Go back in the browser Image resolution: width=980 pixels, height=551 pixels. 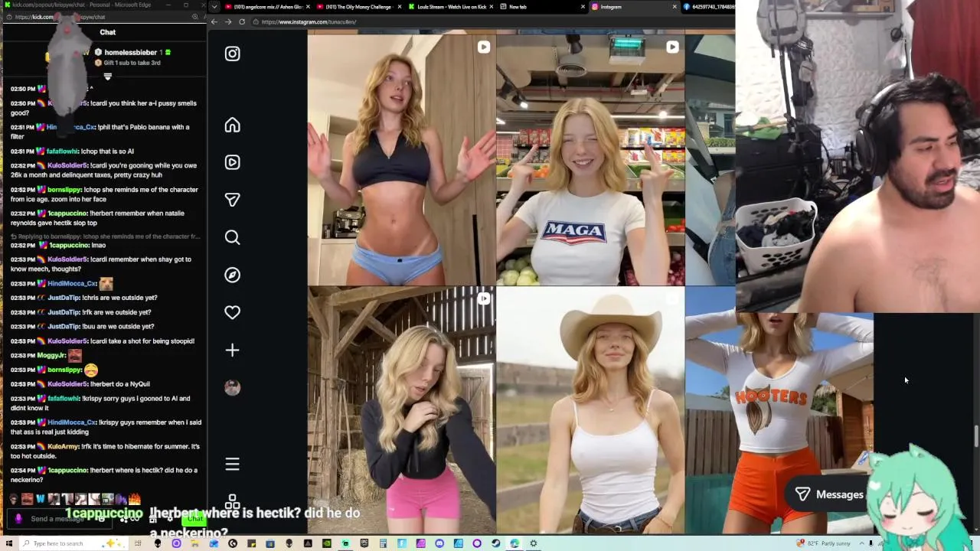(214, 21)
